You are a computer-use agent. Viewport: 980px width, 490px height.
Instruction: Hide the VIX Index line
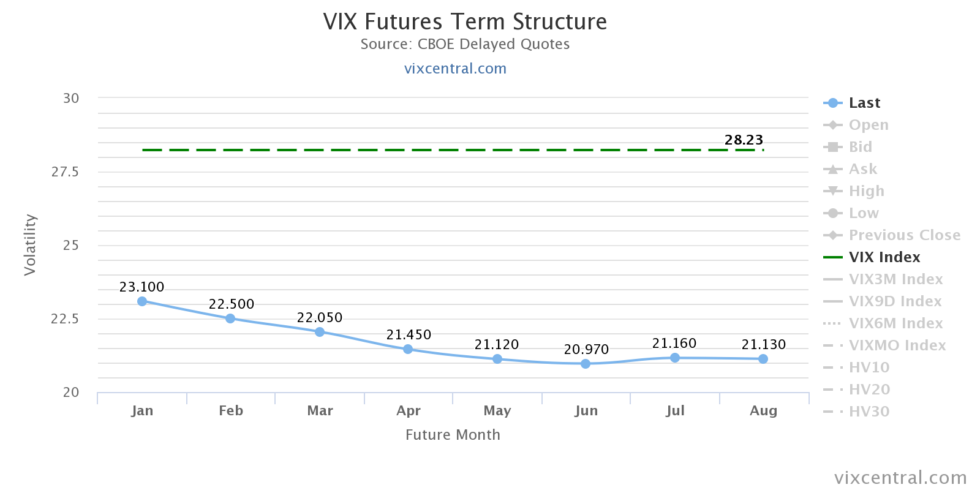884,257
